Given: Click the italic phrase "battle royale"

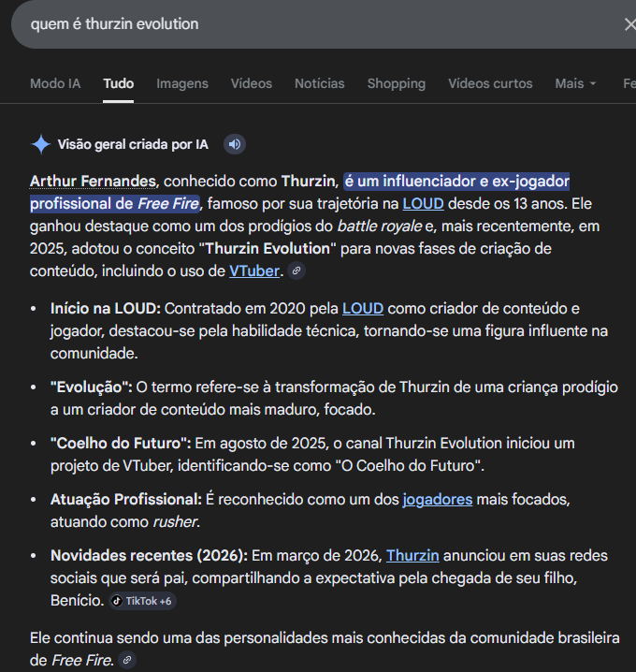Looking at the screenshot, I should 380,226.
